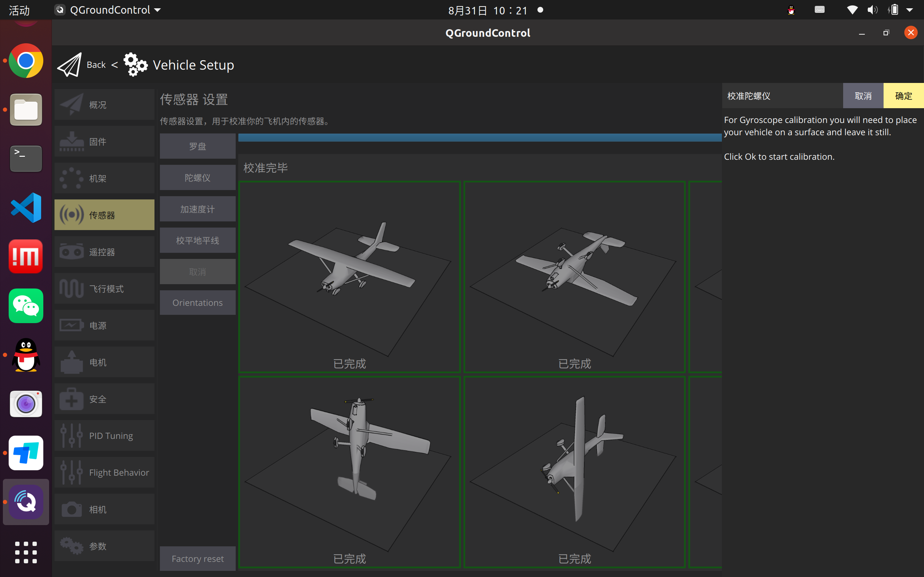This screenshot has width=924, height=577.
Task: Open the 固件 firmware section icon
Action: click(71, 142)
